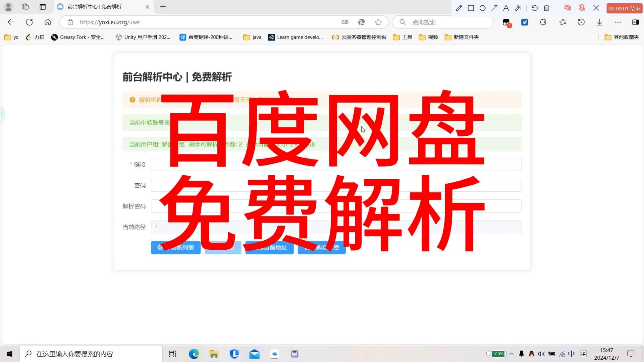This screenshot has height=362, width=644.
Task: Open the Learn game development bookmark
Action: (x=296, y=37)
